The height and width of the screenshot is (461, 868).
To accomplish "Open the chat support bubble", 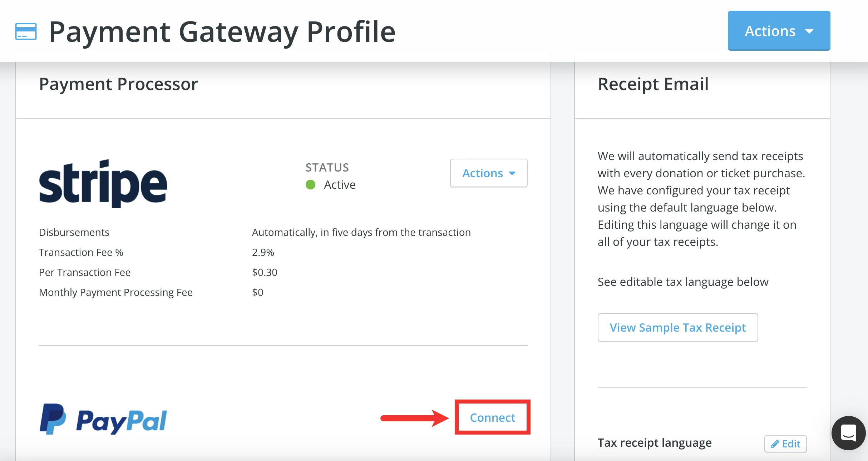I will coord(849,433).
